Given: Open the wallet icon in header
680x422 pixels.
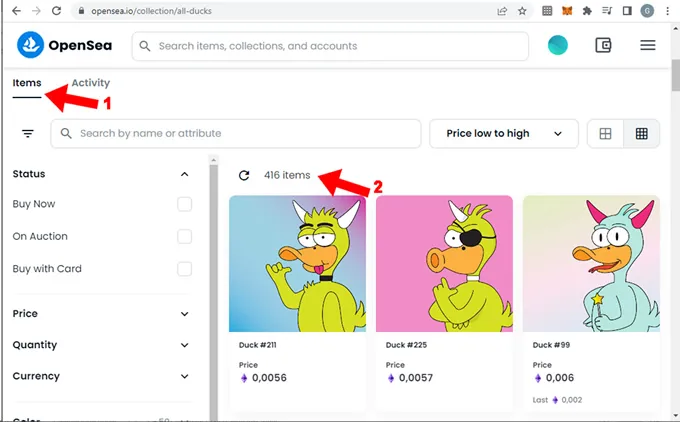Looking at the screenshot, I should coord(603,46).
